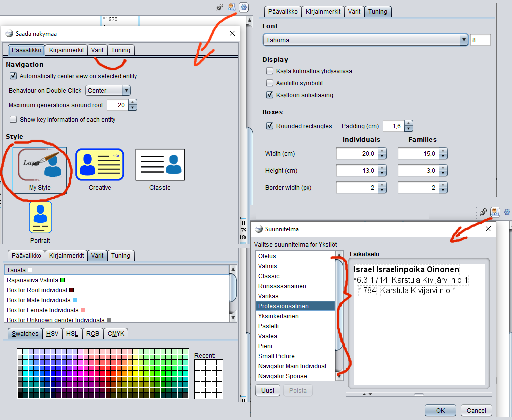Enable Käytä kulmattua yhdysviivaa checkbox
Image resolution: width=512 pixels, height=420 pixels.
click(x=270, y=71)
